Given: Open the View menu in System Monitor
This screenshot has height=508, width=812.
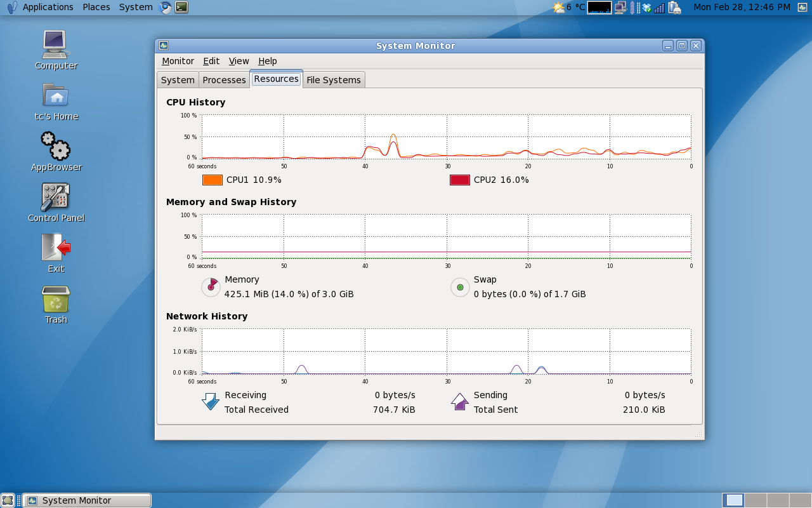Looking at the screenshot, I should [239, 61].
